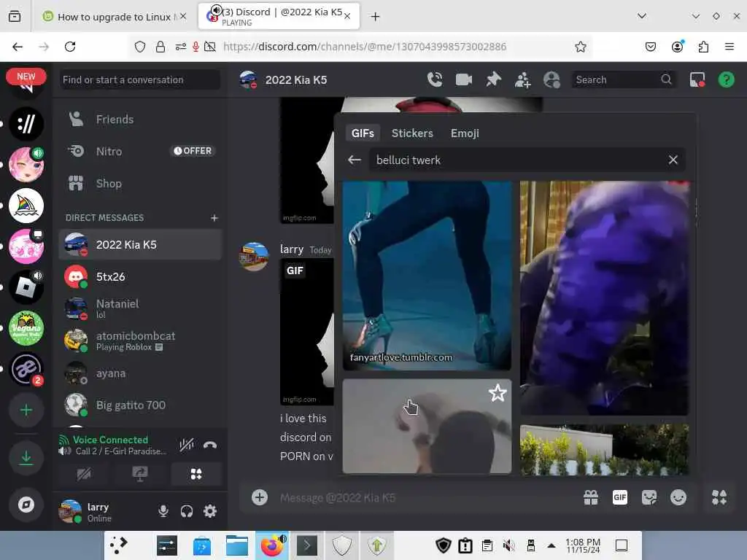The width and height of the screenshot is (747, 560).
Task: Open Firefox hamburger menu
Action: pos(729,47)
